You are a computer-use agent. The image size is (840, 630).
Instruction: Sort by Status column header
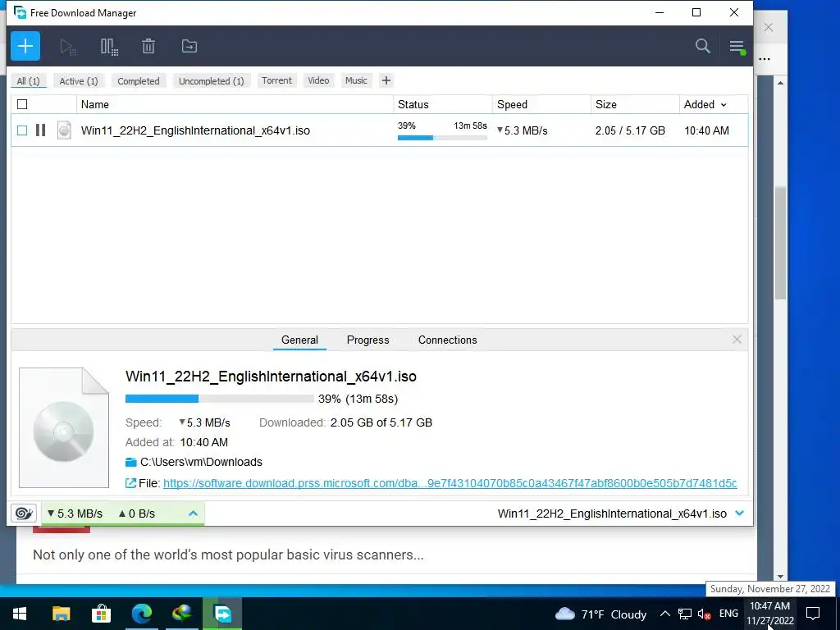(x=443, y=104)
